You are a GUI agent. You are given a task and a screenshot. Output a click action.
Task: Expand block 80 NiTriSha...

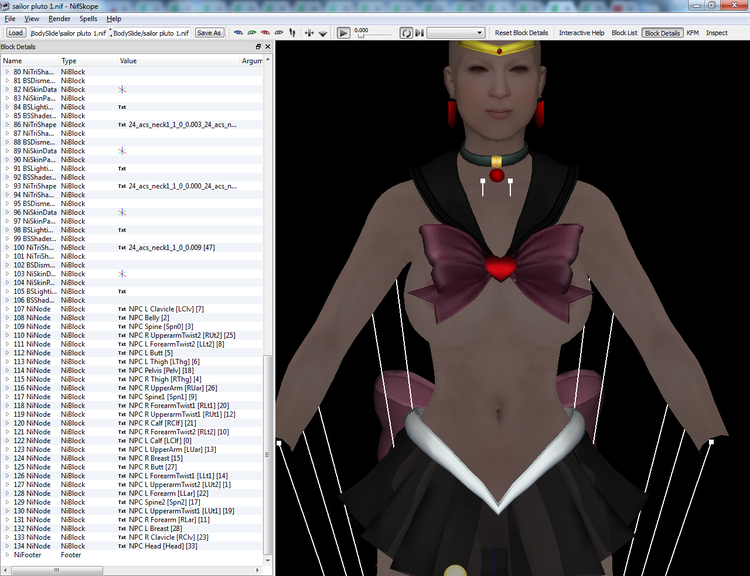[x=7, y=72]
